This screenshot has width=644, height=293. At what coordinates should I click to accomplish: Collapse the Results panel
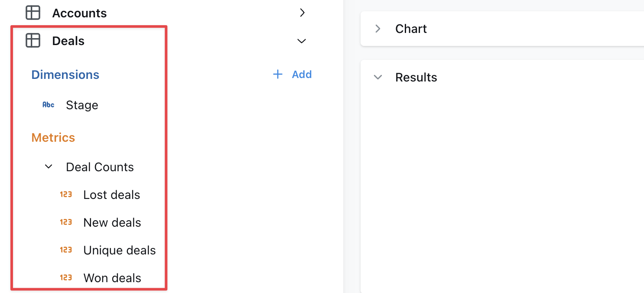377,77
